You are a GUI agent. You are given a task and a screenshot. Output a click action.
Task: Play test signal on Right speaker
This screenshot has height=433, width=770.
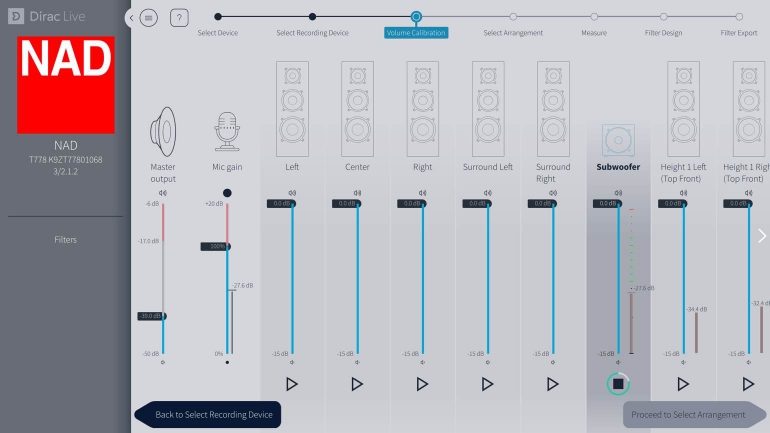(422, 383)
